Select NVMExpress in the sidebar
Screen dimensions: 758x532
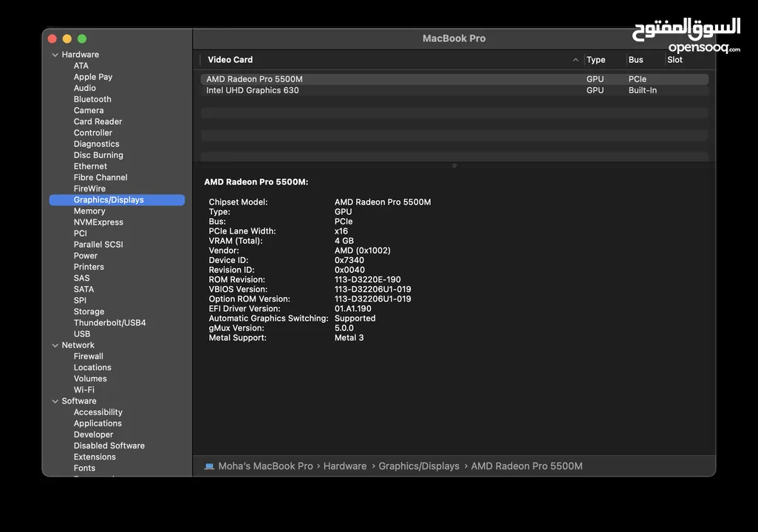[x=98, y=222]
